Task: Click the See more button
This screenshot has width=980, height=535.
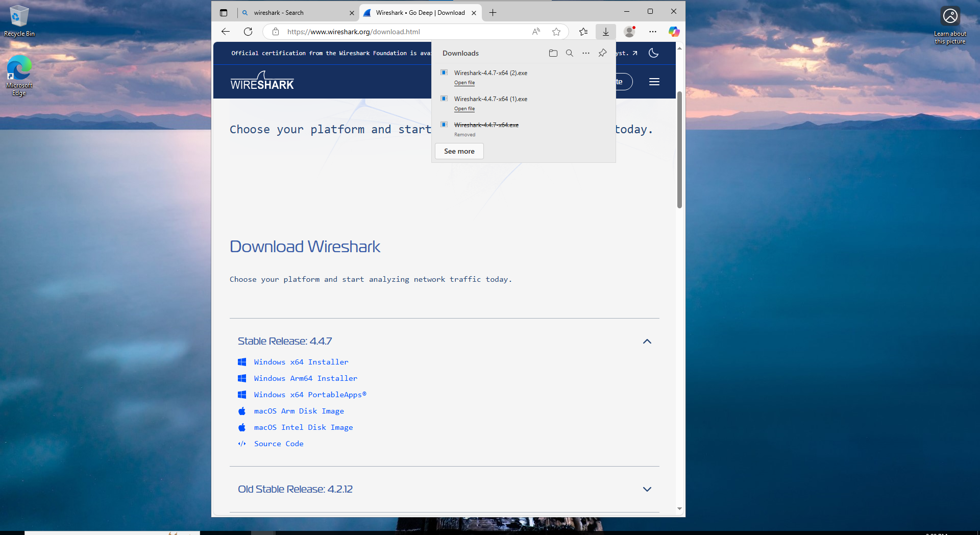Action: (459, 151)
